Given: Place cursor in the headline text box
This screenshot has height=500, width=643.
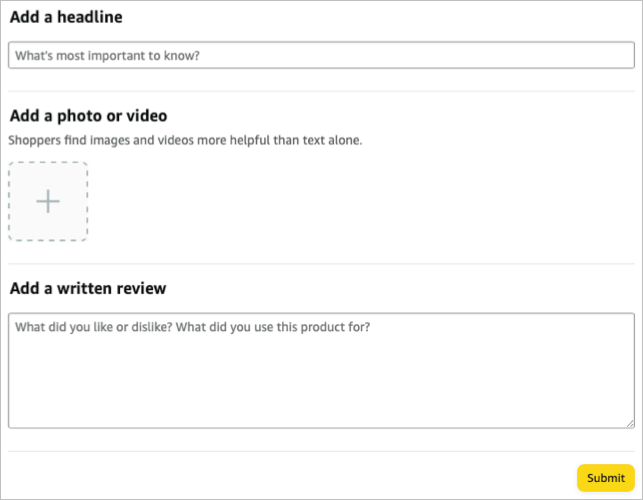Looking at the screenshot, I should pyautogui.click(x=320, y=55).
